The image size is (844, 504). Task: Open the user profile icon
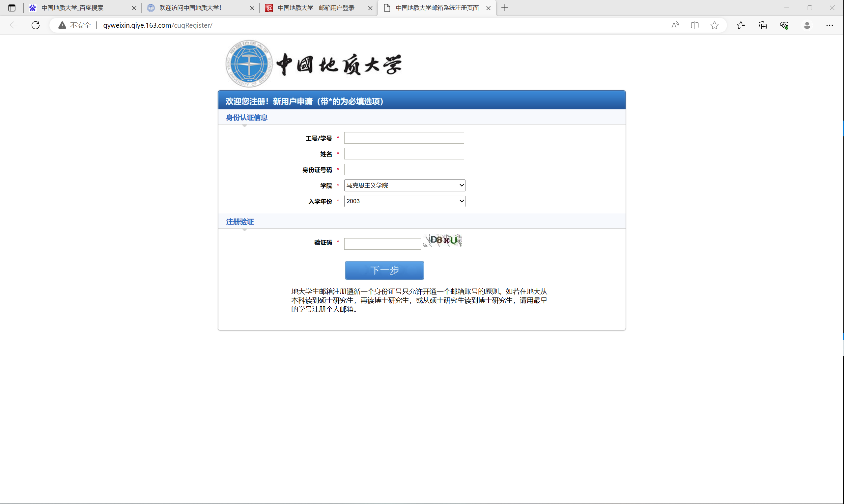point(807,25)
